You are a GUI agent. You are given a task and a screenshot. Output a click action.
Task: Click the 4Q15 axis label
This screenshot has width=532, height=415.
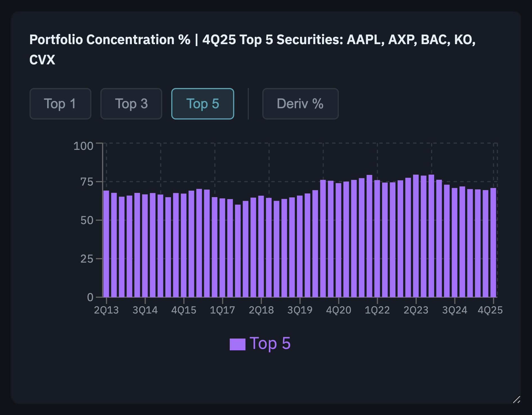pyautogui.click(x=184, y=310)
